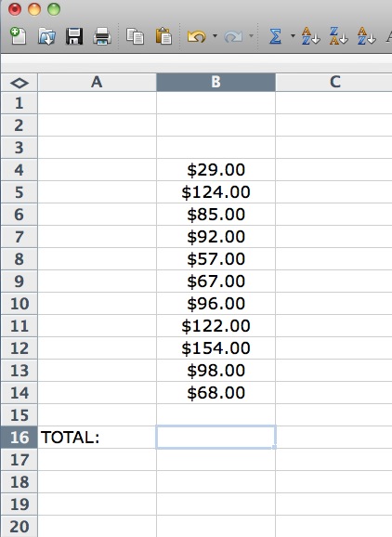
Task: Sort ascending A to Z
Action: point(310,36)
